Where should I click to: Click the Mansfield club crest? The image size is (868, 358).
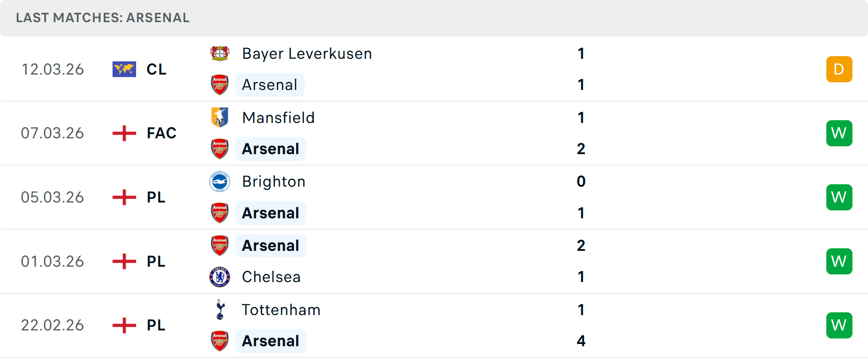pyautogui.click(x=220, y=117)
